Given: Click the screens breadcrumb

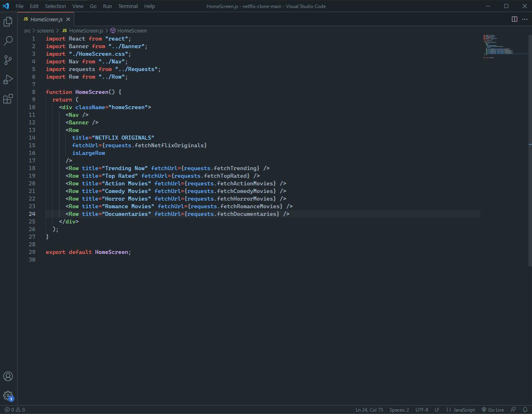Looking at the screenshot, I should point(45,30).
